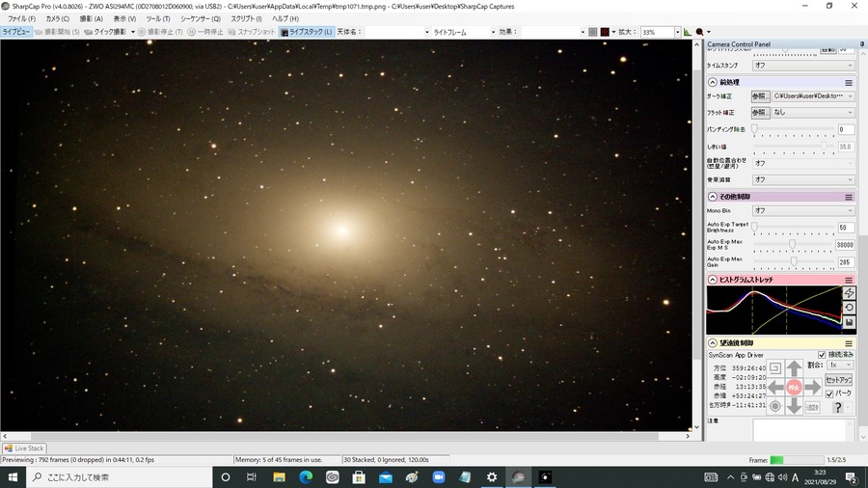
Task: Open Zoom app from taskbar
Action: [x=439, y=477]
